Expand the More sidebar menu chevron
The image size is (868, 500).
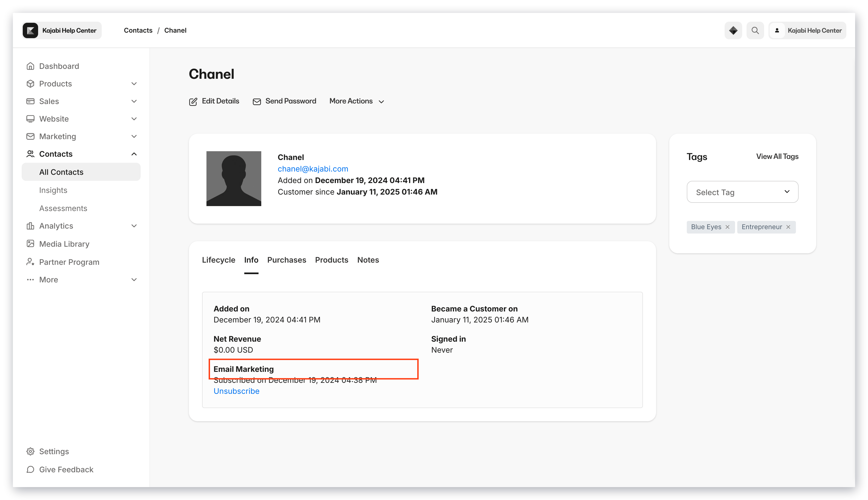(x=134, y=279)
